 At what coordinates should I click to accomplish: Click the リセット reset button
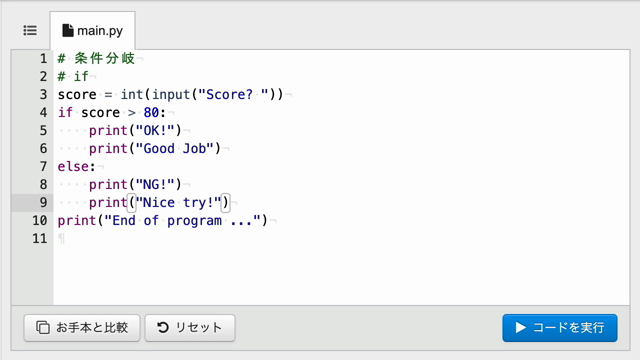[x=190, y=328]
